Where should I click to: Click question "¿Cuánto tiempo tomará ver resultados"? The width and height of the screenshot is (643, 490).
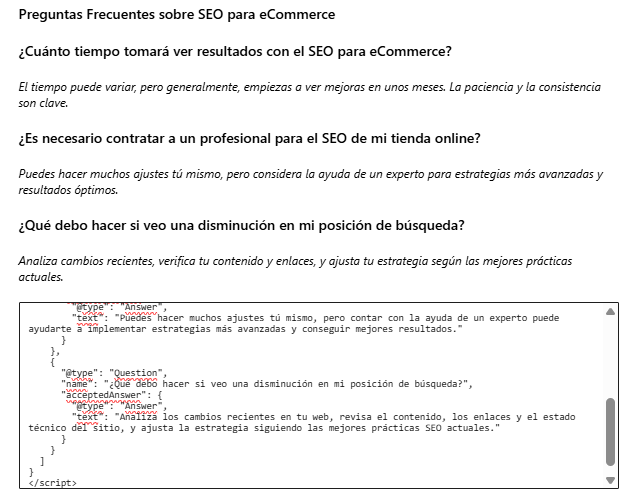pos(235,52)
